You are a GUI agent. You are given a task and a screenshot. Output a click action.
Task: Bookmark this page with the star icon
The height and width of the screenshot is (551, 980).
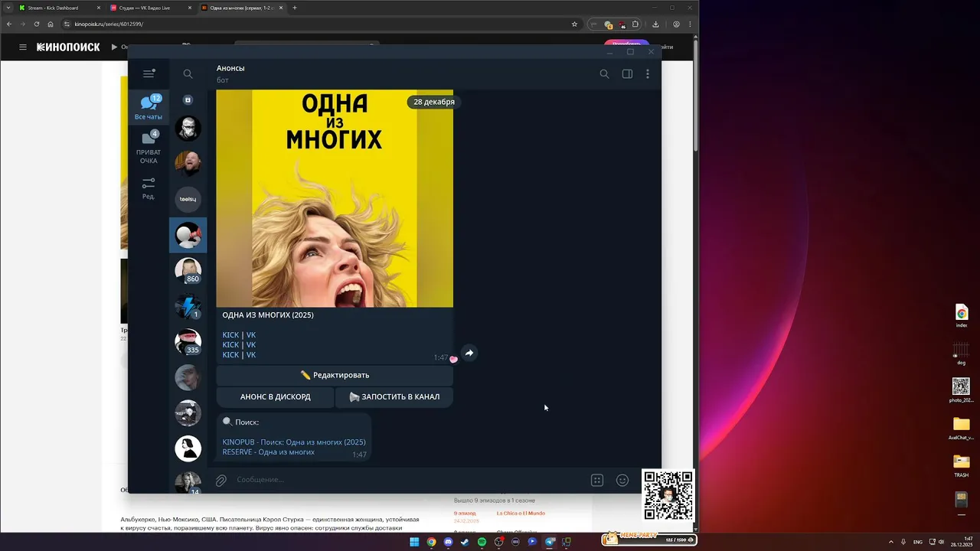click(574, 24)
